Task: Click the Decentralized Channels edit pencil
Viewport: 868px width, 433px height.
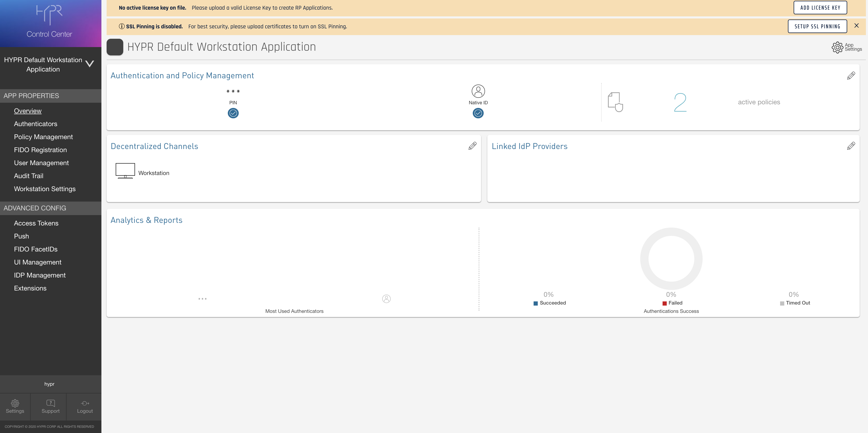Action: [472, 146]
